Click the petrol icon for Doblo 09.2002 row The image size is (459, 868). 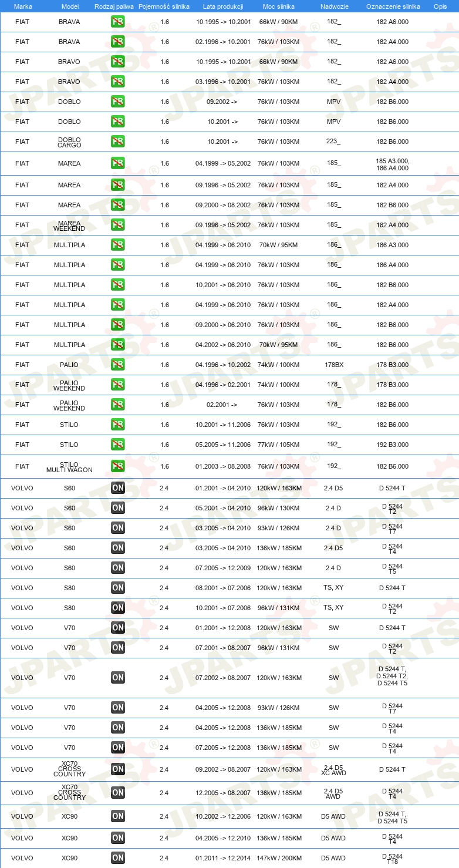[x=117, y=102]
